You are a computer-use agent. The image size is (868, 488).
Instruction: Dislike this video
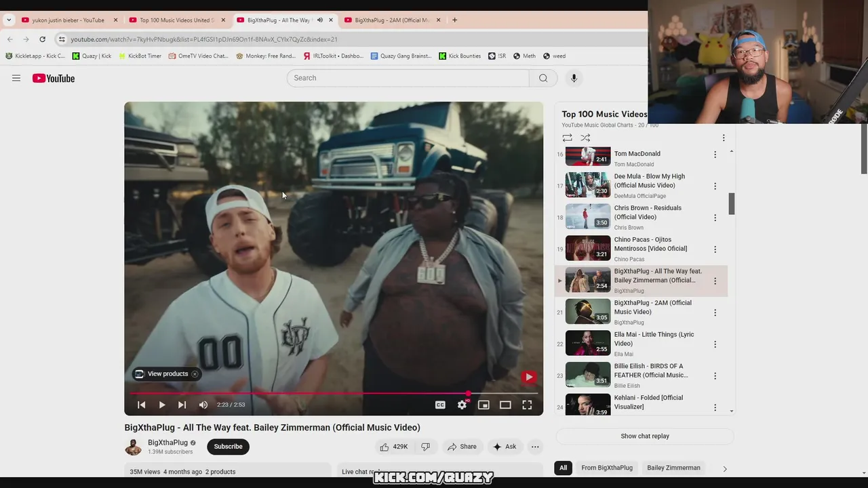coord(426,447)
